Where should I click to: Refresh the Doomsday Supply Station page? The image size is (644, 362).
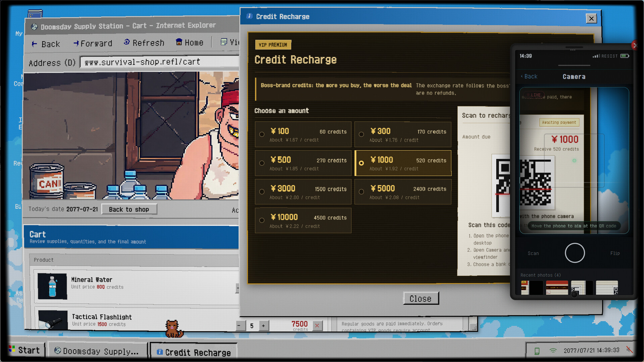(144, 43)
